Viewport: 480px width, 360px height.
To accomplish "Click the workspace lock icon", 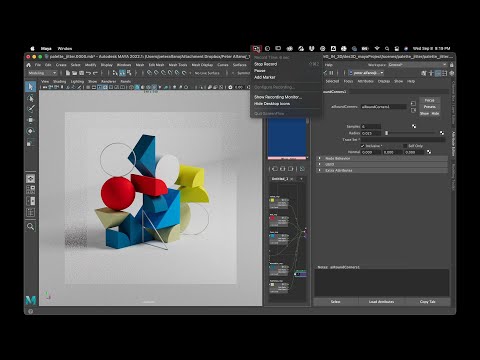I will tap(452, 65).
